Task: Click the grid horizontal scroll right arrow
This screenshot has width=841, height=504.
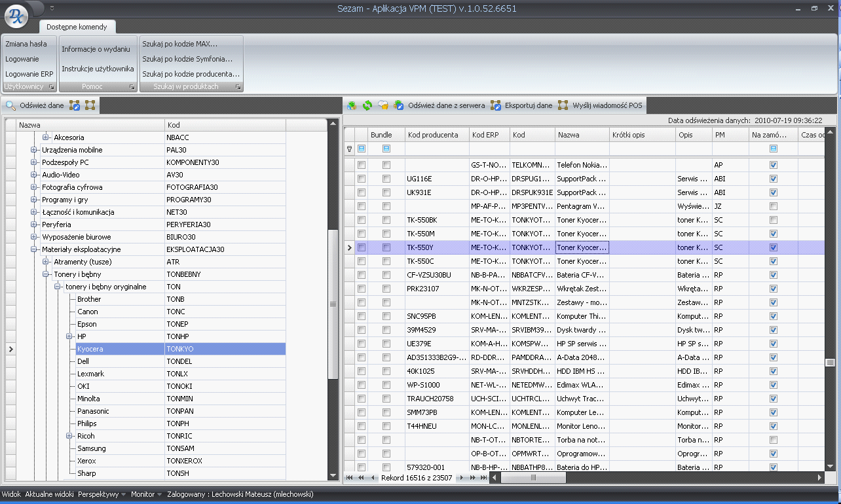Action: click(820, 478)
